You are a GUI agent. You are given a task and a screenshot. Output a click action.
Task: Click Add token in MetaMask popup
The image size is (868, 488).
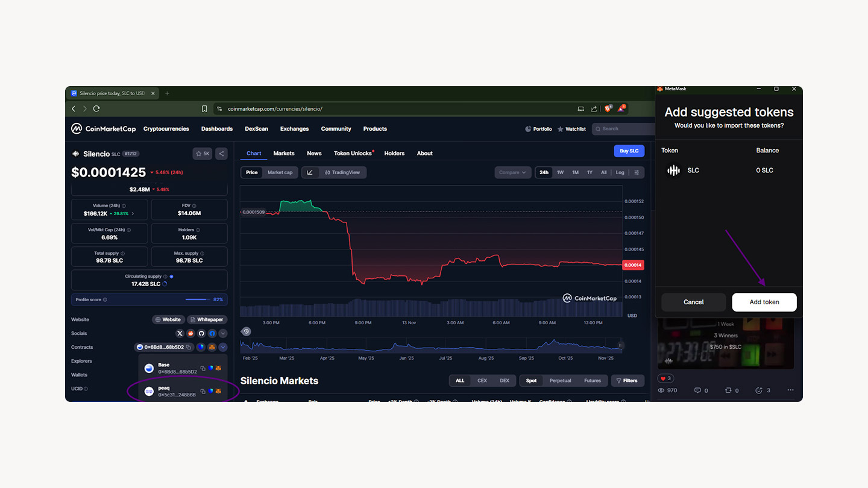coord(764,302)
